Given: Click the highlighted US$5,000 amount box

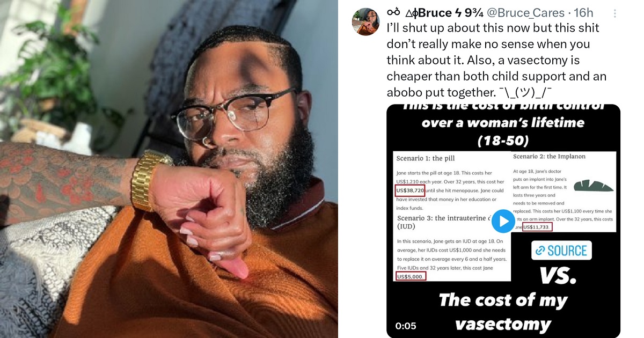Looking at the screenshot, I should [x=411, y=276].
